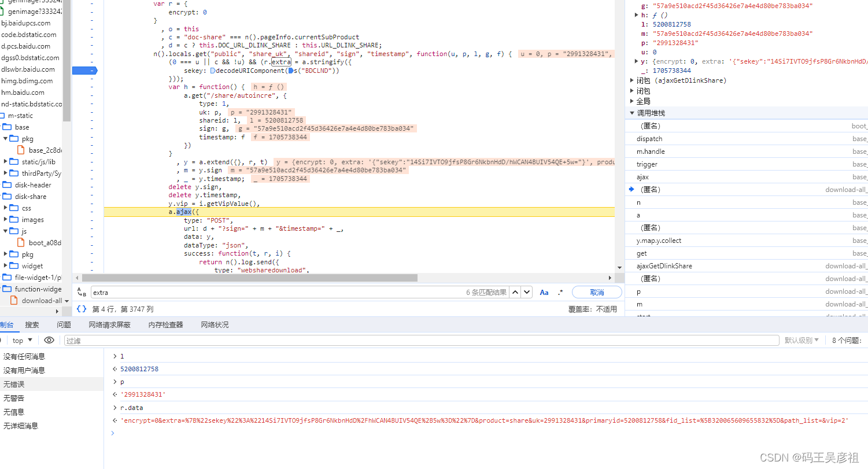Viewport: 868px width, 469px height.
Task: Collapse the js folder
Action: pos(6,231)
